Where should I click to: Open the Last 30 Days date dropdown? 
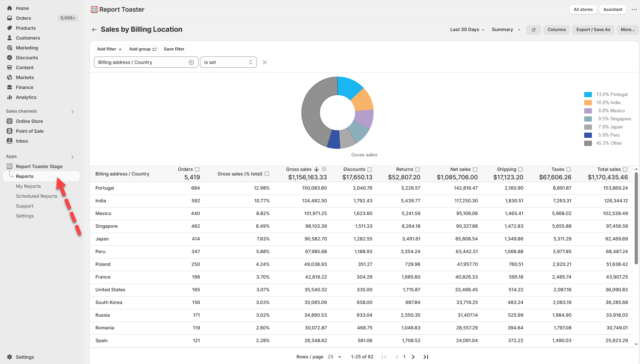click(x=467, y=30)
